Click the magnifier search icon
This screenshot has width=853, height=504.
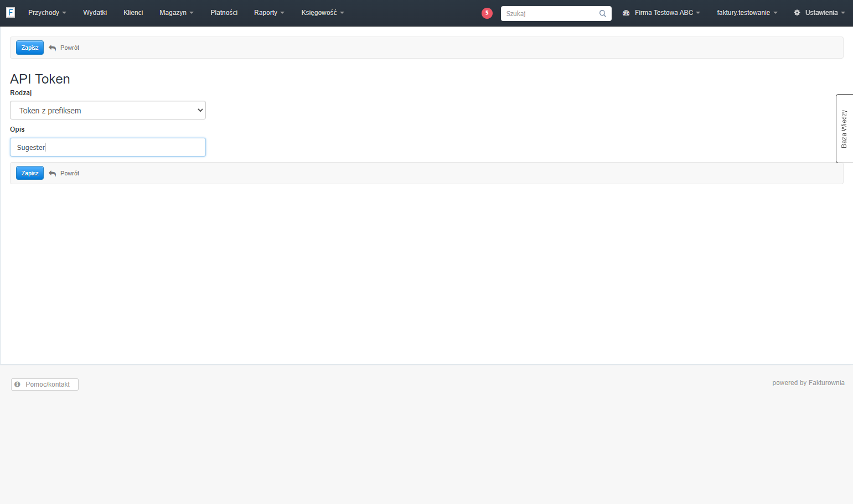coord(603,13)
